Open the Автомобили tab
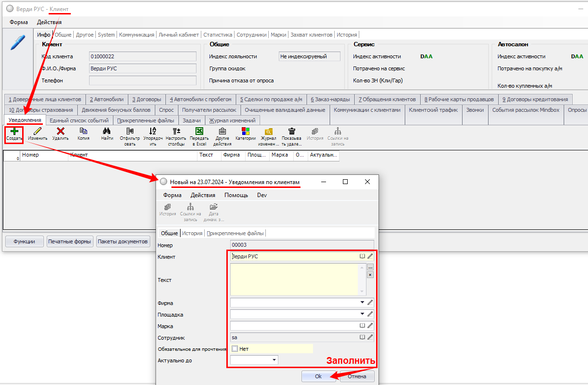Image resolution: width=588 pixels, height=385 pixels. 106,99
